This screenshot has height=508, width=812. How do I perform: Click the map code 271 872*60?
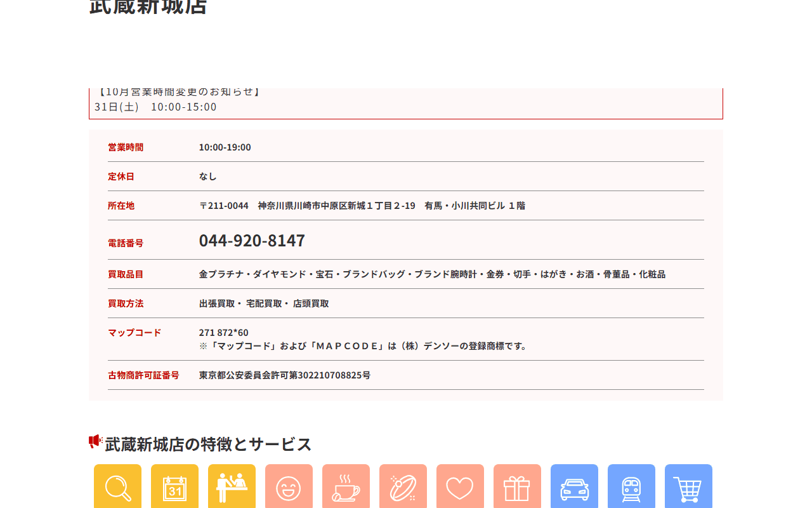(224, 333)
